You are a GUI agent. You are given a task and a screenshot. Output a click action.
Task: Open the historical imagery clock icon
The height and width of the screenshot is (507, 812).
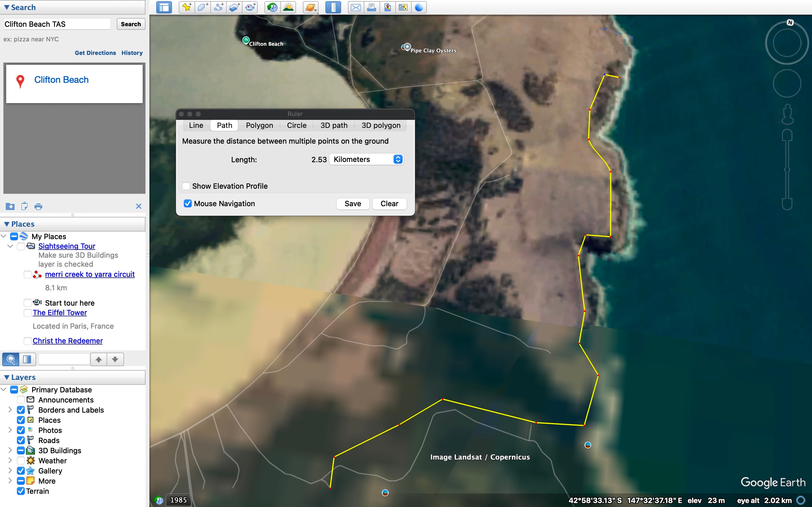tap(272, 7)
